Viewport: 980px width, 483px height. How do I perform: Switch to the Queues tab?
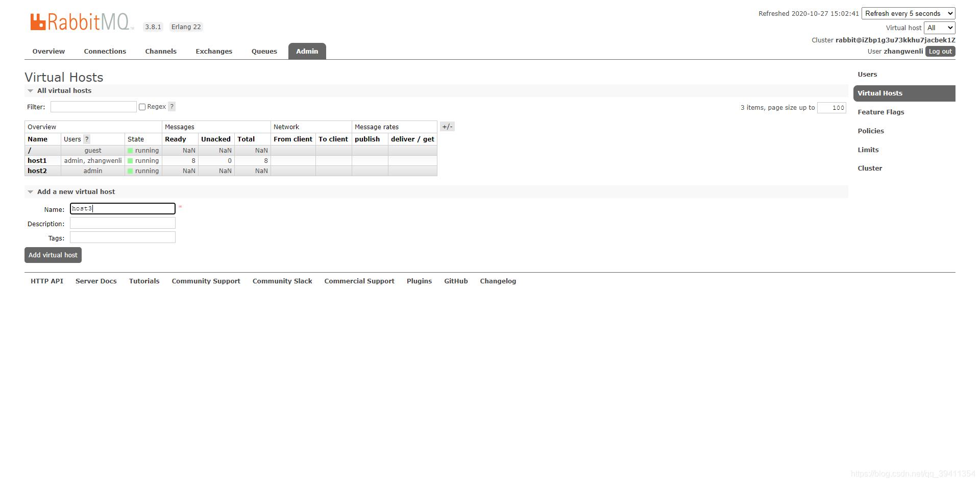pos(264,51)
